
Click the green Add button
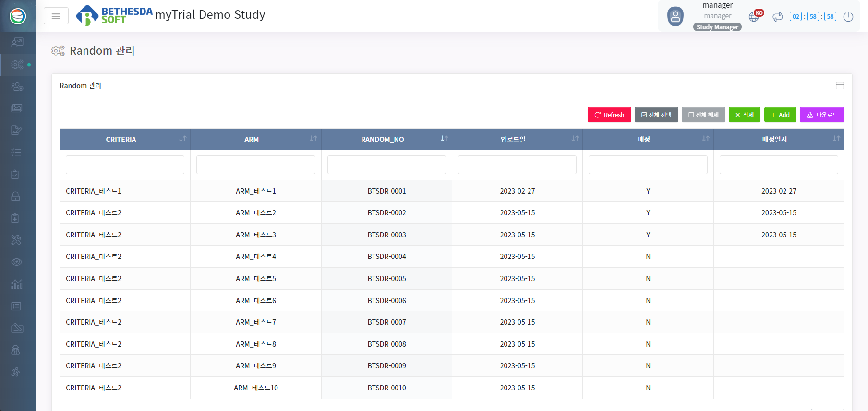click(780, 115)
